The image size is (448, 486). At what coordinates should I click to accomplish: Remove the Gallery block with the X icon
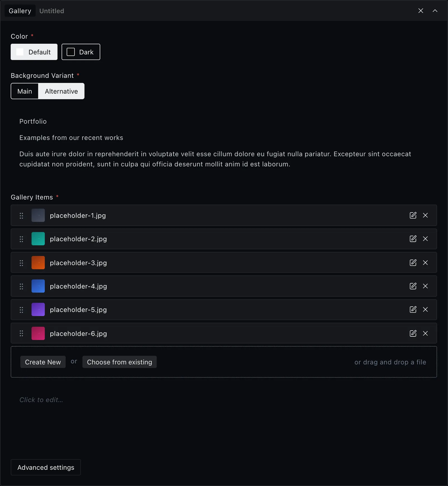[x=421, y=11]
